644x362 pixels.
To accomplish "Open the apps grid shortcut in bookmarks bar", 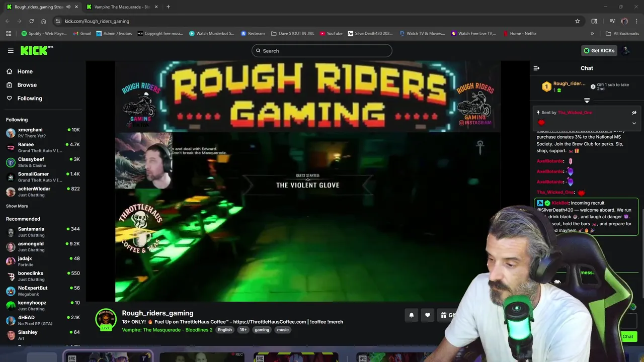I will pos(9,34).
